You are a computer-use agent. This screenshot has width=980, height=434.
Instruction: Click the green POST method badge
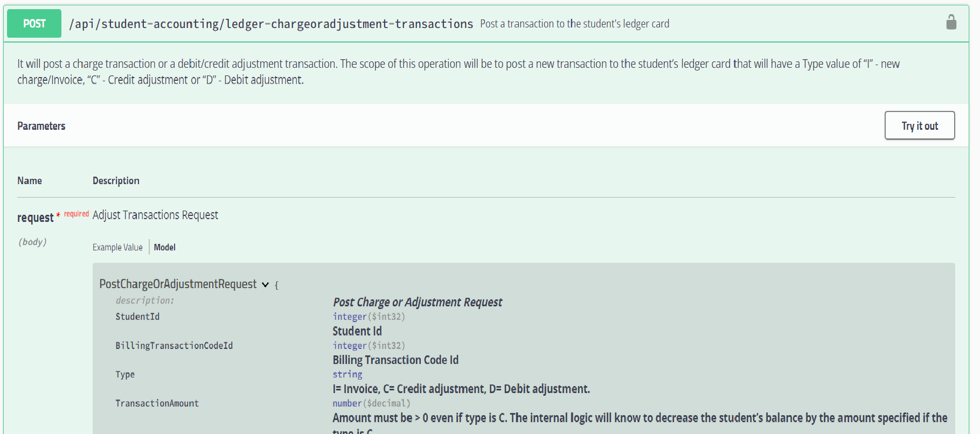pos(34,23)
